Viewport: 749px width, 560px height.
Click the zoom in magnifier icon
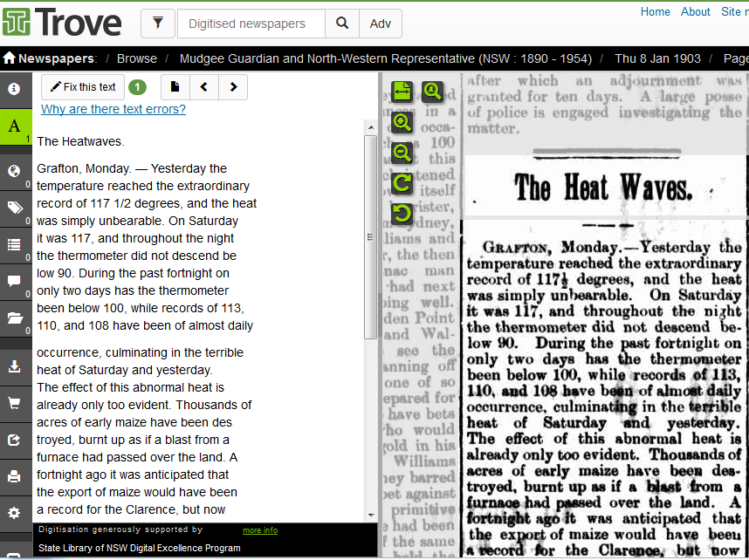coord(402,122)
